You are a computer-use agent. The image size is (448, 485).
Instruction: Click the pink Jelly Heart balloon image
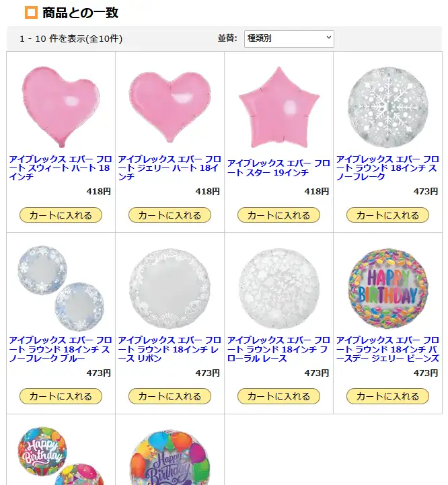170,107
